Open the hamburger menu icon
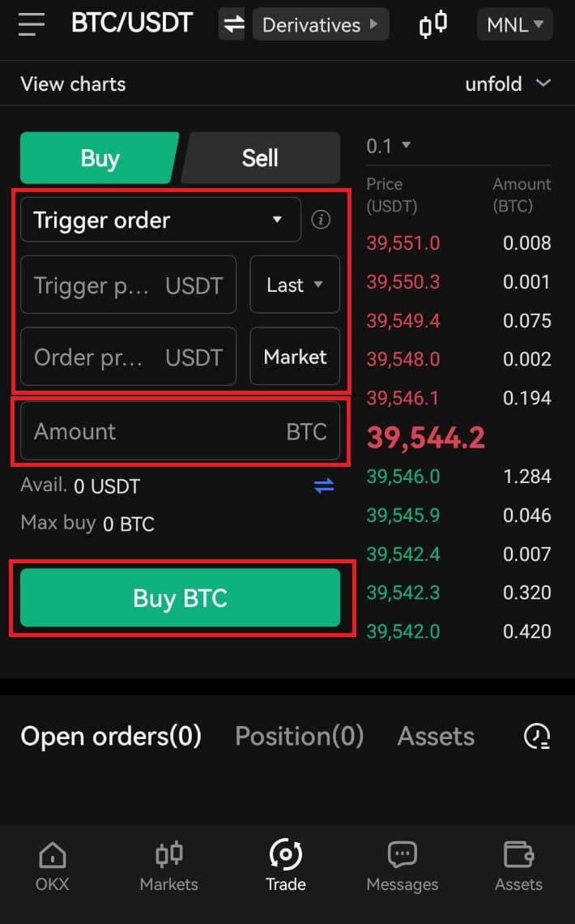The height and width of the screenshot is (924, 575). (32, 25)
